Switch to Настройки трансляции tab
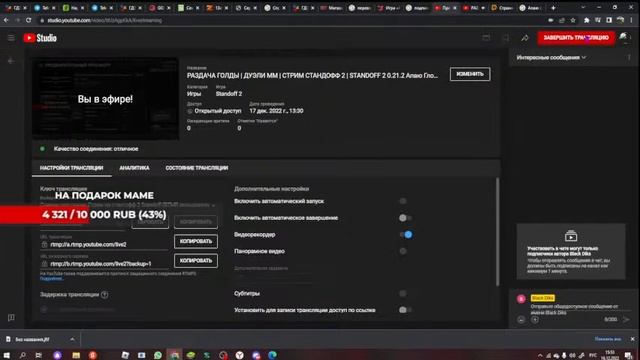Viewport: 640px width, 360px height. 71,168
